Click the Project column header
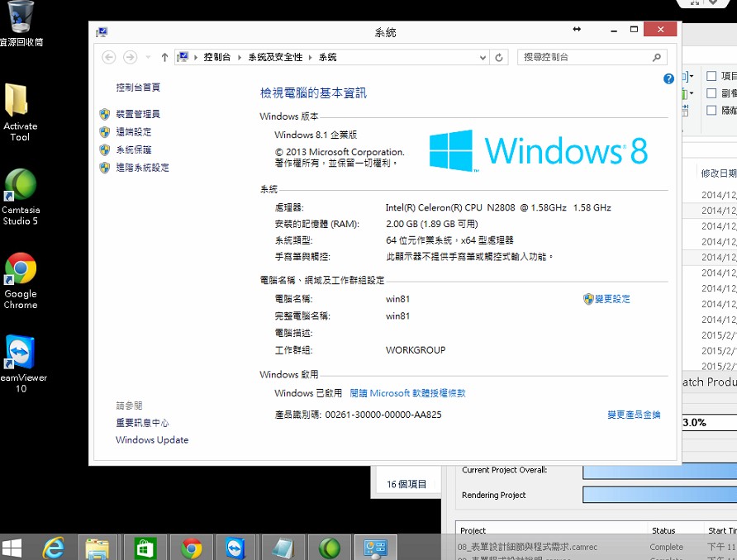Screen dimensions: 737x560 473,530
